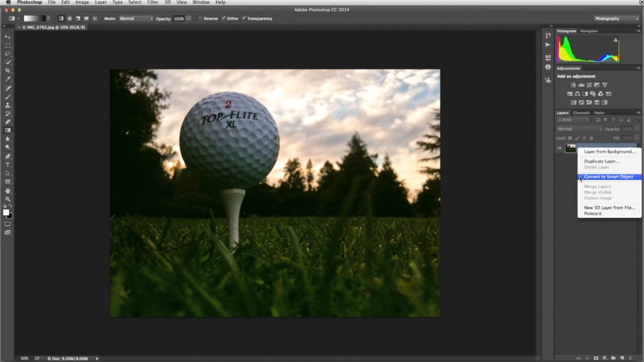
Task: Select the Pen tool
Action: click(x=8, y=156)
